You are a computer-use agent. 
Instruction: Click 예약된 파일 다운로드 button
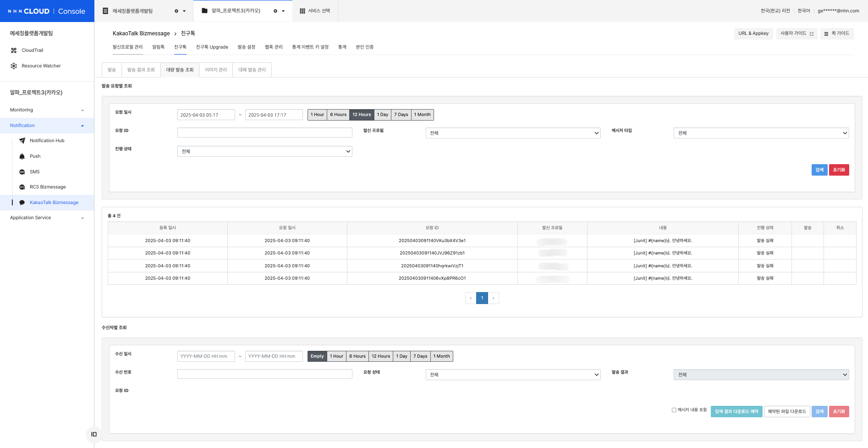(x=787, y=411)
